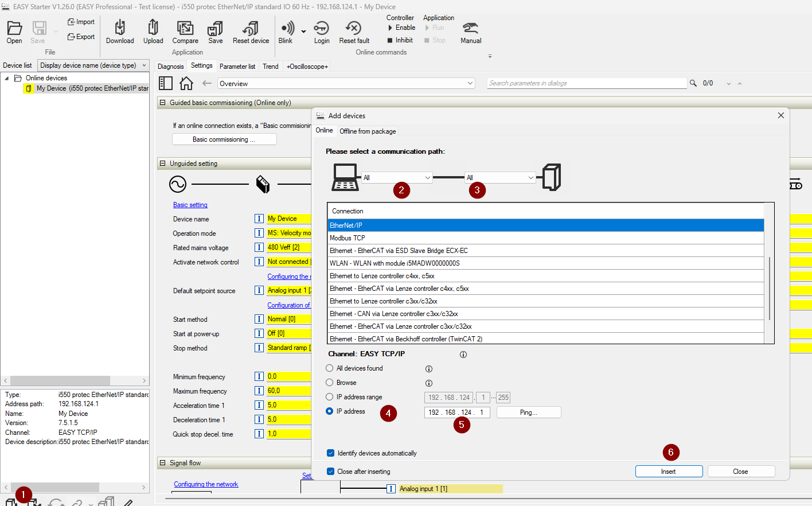Open the Overview dialog dropdown
The width and height of the screenshot is (812, 506).
[x=347, y=84]
